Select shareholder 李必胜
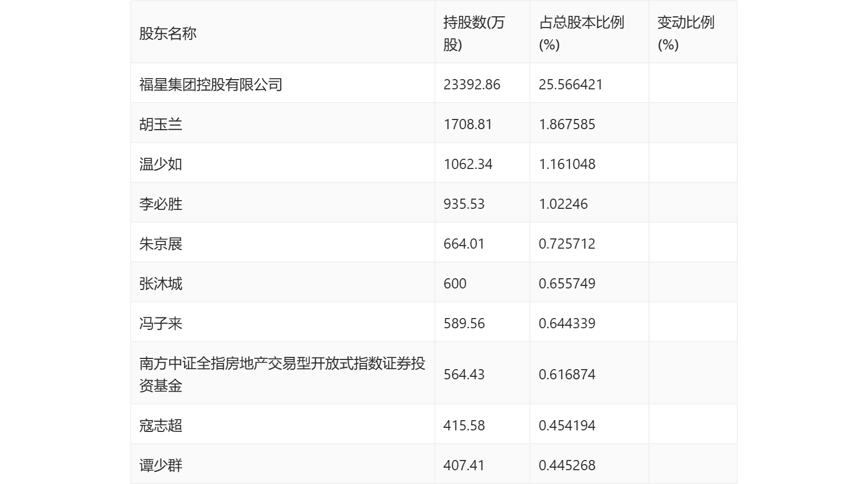Viewport: 868px width, 484px height. click(161, 204)
